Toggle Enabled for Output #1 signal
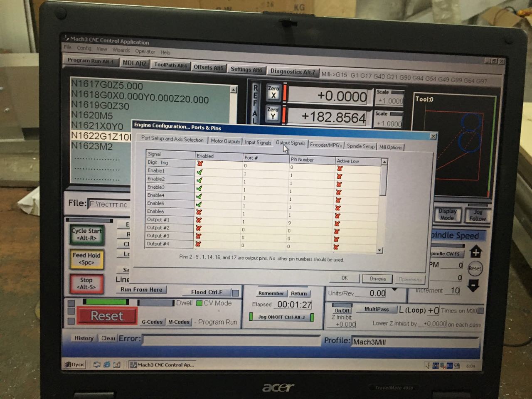This screenshot has height=399, width=532. pos(199,220)
